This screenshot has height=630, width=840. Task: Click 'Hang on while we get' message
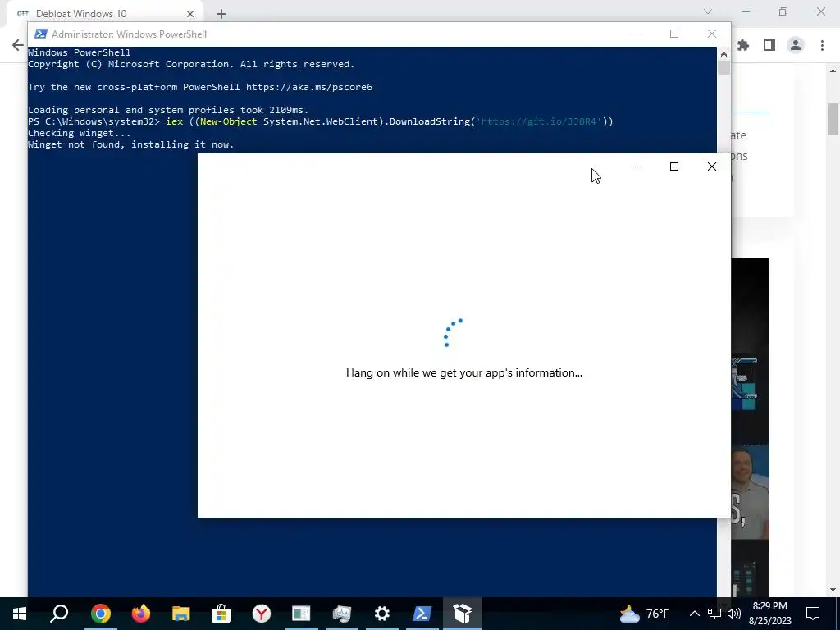[464, 373]
